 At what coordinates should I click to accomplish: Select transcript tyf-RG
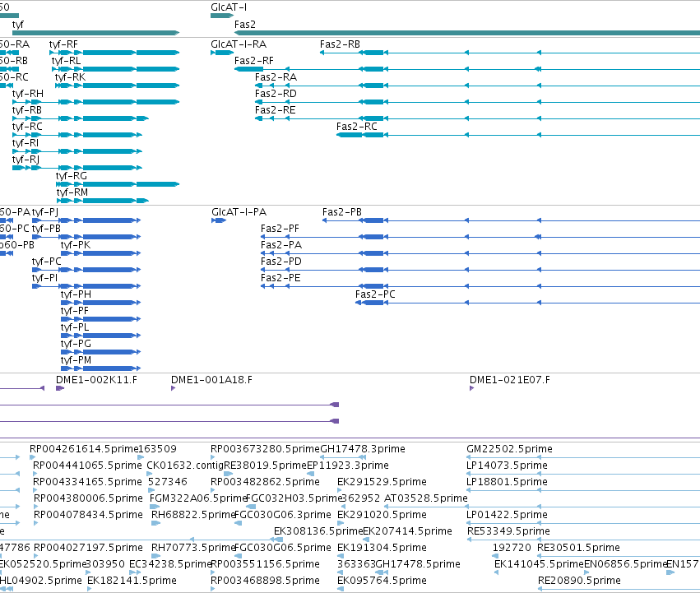[x=118, y=184]
